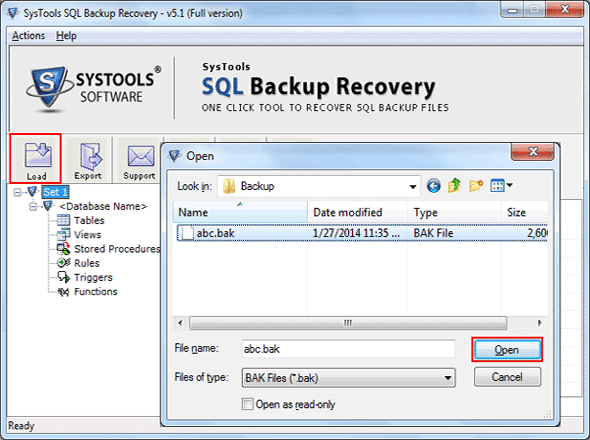The width and height of the screenshot is (590, 440).
Task: Go back using the blue arrow icon
Action: pyautogui.click(x=433, y=186)
